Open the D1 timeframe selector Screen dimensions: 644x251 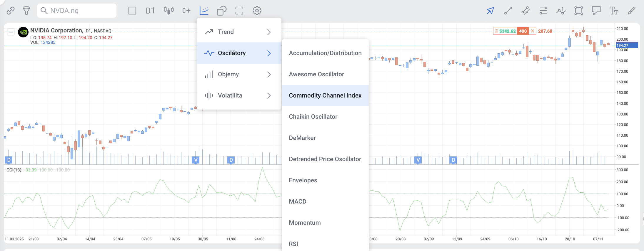[x=150, y=11]
